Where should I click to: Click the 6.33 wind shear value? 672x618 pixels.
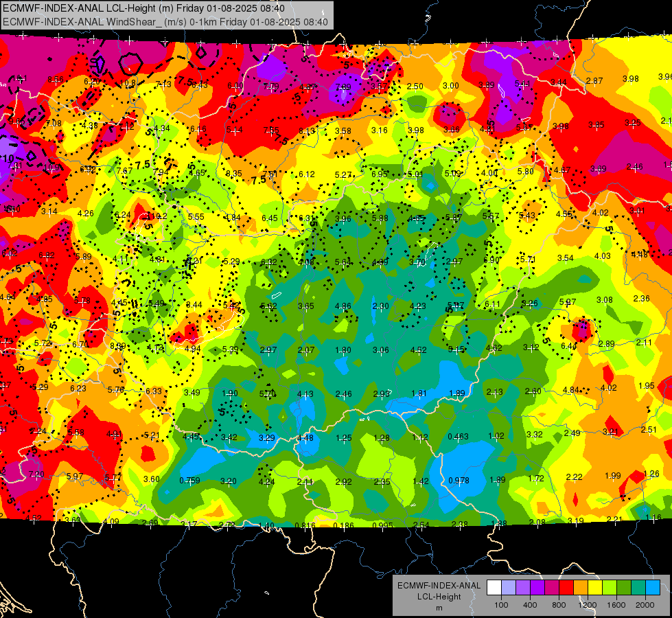tap(154, 391)
